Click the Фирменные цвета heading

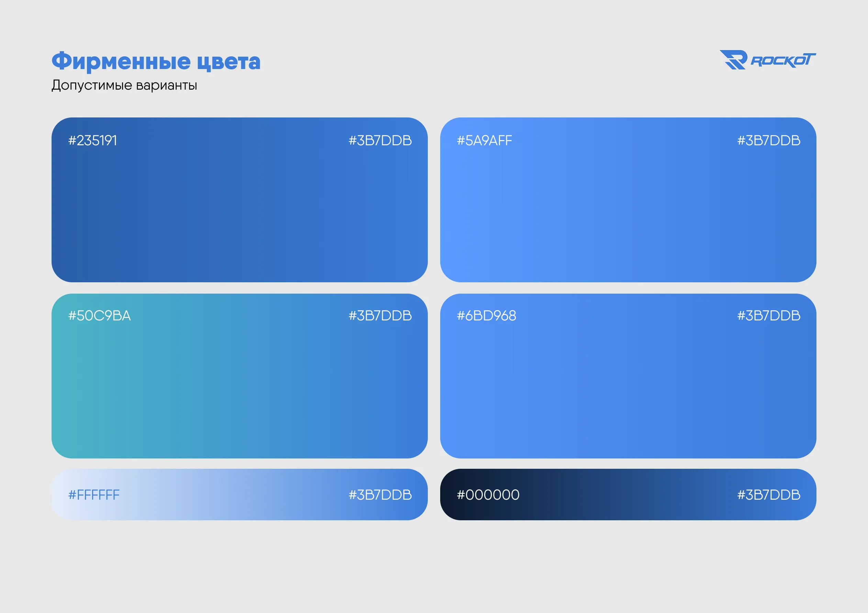156,61
